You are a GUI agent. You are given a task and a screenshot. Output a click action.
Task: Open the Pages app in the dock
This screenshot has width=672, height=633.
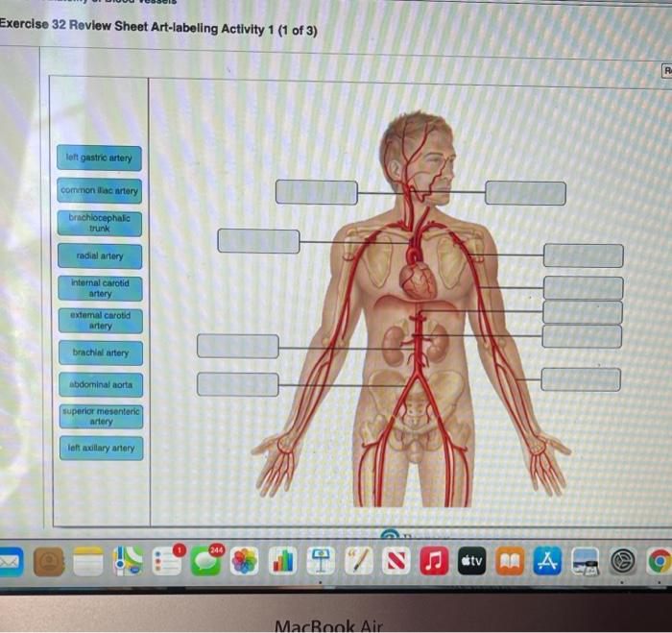[359, 561]
